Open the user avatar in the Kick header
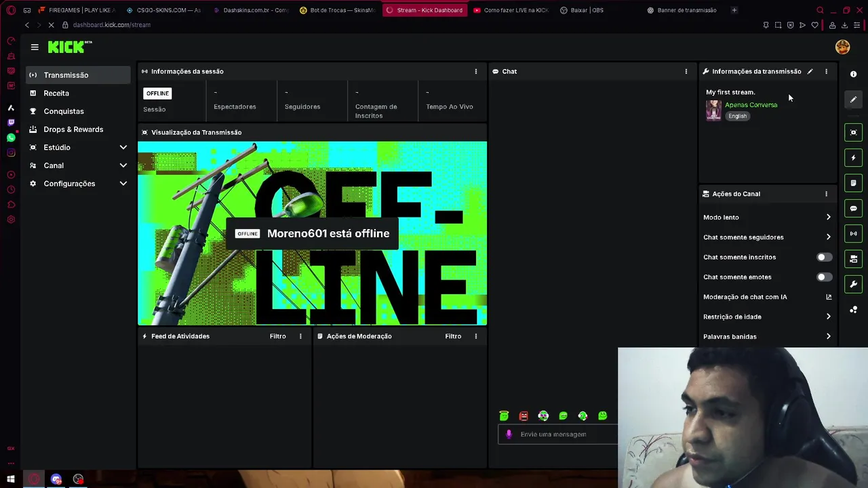Image resolution: width=868 pixels, height=488 pixels. coord(842,47)
